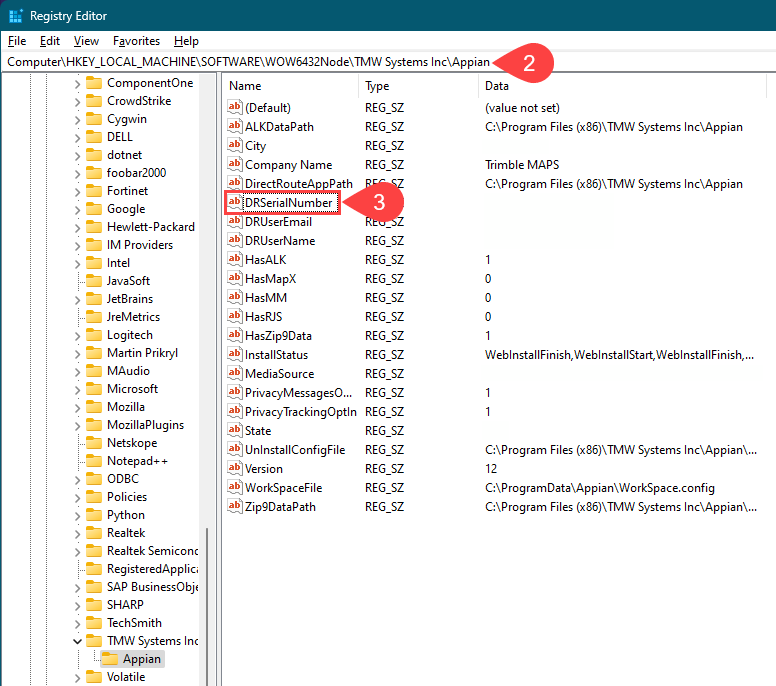Select the SAP BusinessObjects key

(152, 587)
